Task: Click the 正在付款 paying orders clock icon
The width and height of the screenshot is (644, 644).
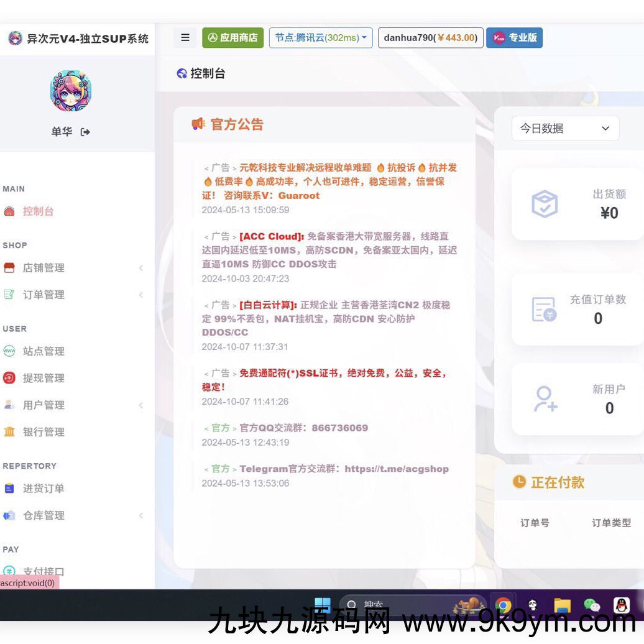Action: 518,482
